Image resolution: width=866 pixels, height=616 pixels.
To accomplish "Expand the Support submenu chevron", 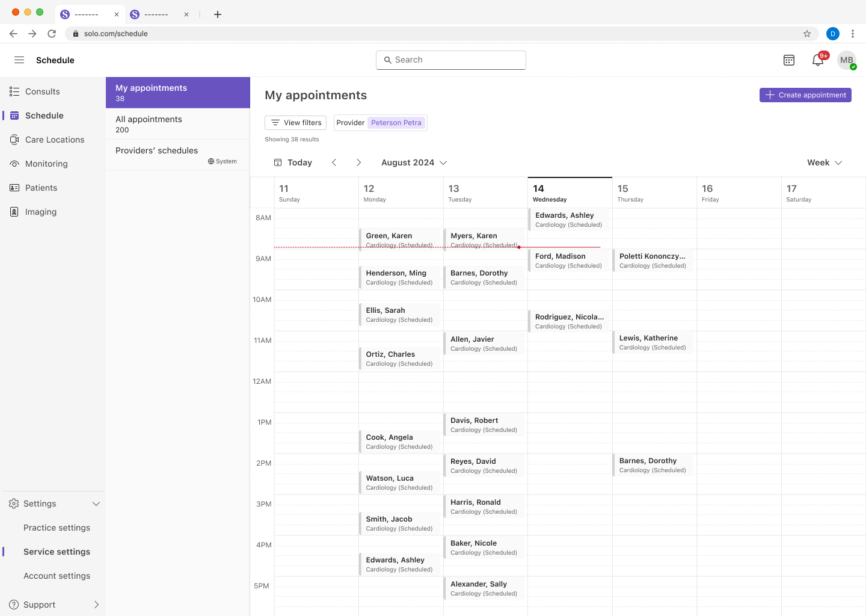I will (x=96, y=605).
